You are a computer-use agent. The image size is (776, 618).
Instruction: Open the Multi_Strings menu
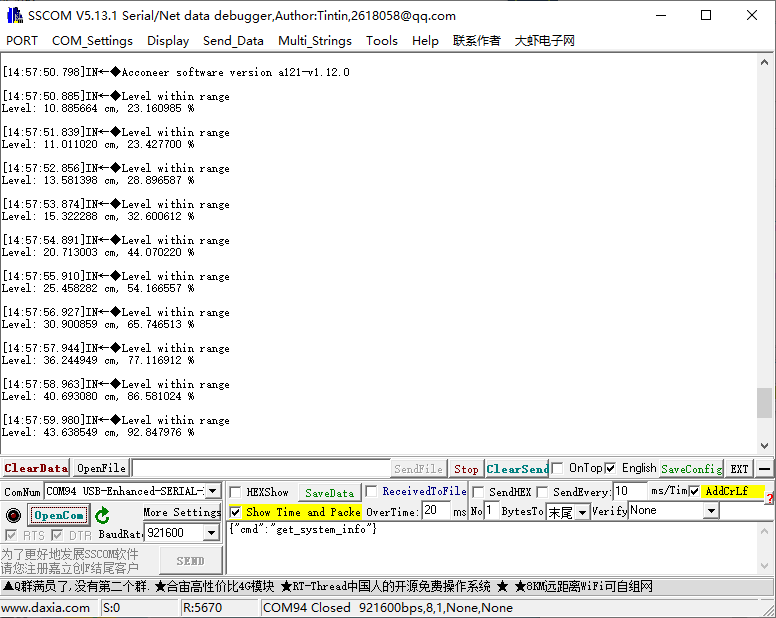(x=314, y=41)
